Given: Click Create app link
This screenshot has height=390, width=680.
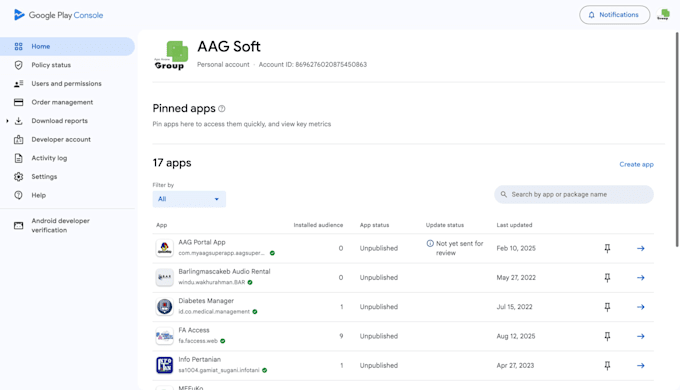Looking at the screenshot, I should [x=636, y=164].
